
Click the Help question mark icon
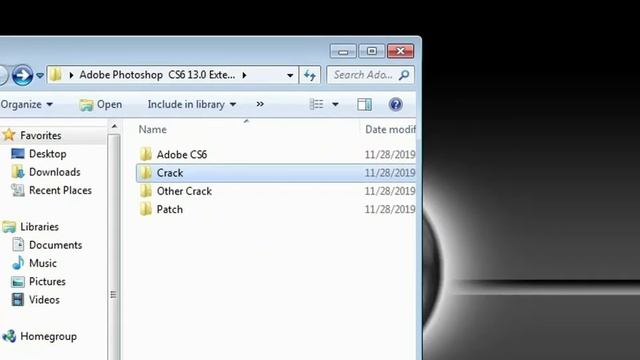(x=395, y=104)
